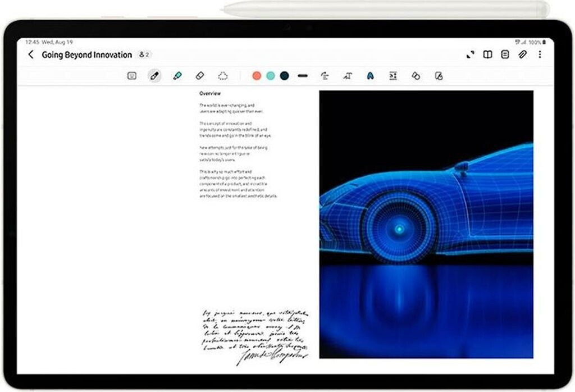Pick the teal pen color
The image size is (575, 392).
coord(271,76)
